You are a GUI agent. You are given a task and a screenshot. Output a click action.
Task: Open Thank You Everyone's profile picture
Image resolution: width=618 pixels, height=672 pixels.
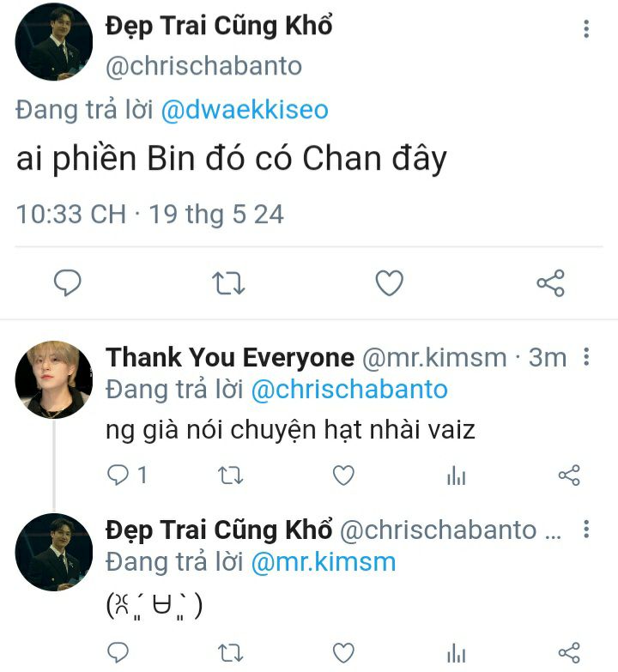tap(54, 379)
